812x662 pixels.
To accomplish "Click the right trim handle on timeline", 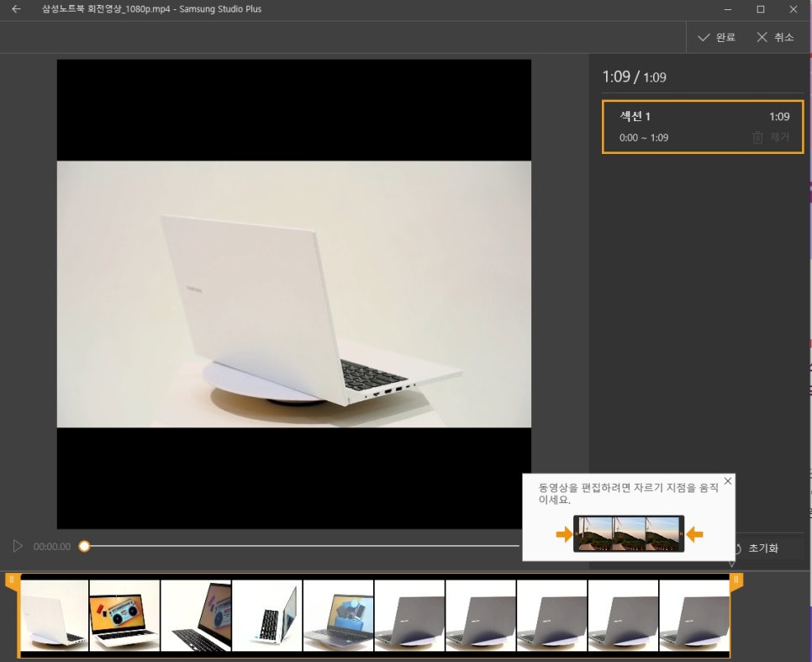I will [x=736, y=580].
